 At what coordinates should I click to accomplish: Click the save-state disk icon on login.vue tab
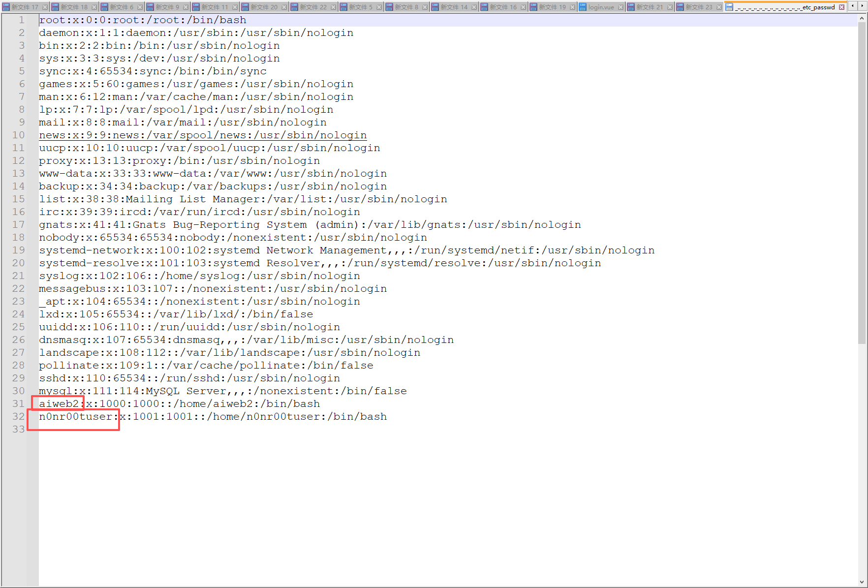tap(583, 7)
